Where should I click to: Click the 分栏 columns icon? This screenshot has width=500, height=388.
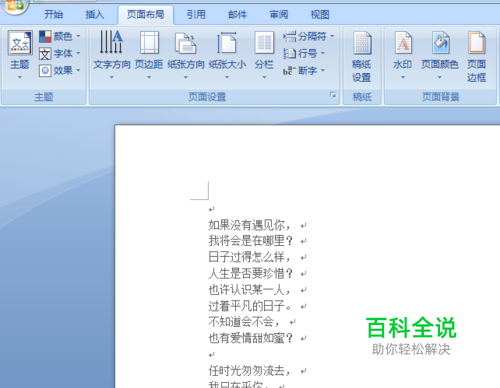click(x=264, y=42)
